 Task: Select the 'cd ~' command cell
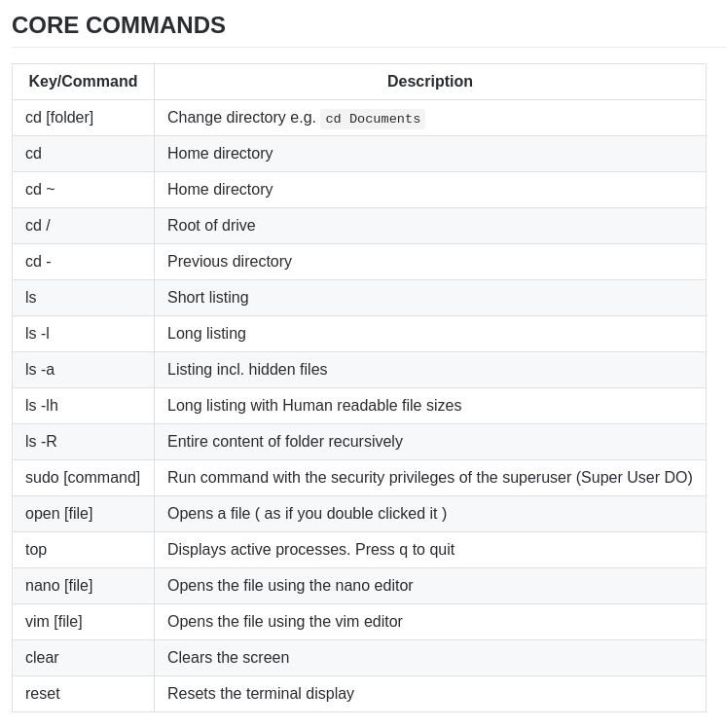(83, 190)
